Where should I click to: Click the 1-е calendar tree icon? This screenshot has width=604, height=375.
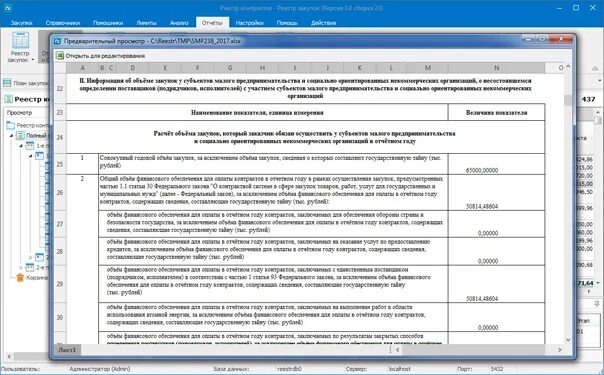click(x=30, y=146)
